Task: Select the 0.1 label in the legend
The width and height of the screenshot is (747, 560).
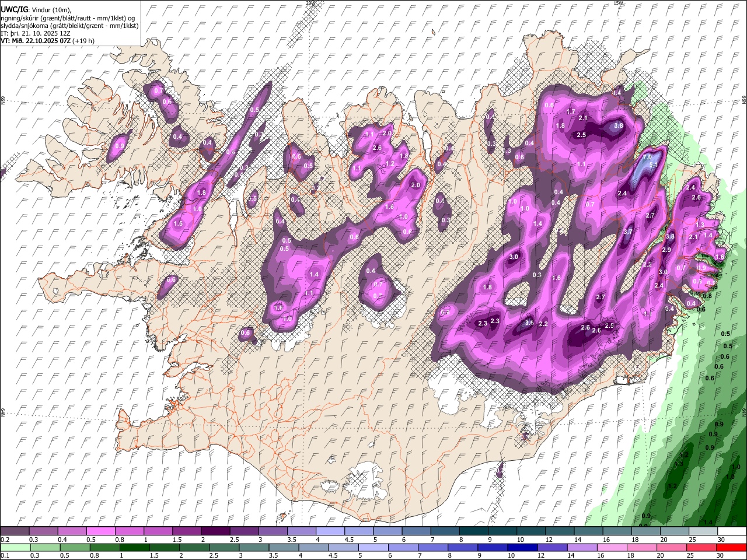Action: pyautogui.click(x=5, y=556)
